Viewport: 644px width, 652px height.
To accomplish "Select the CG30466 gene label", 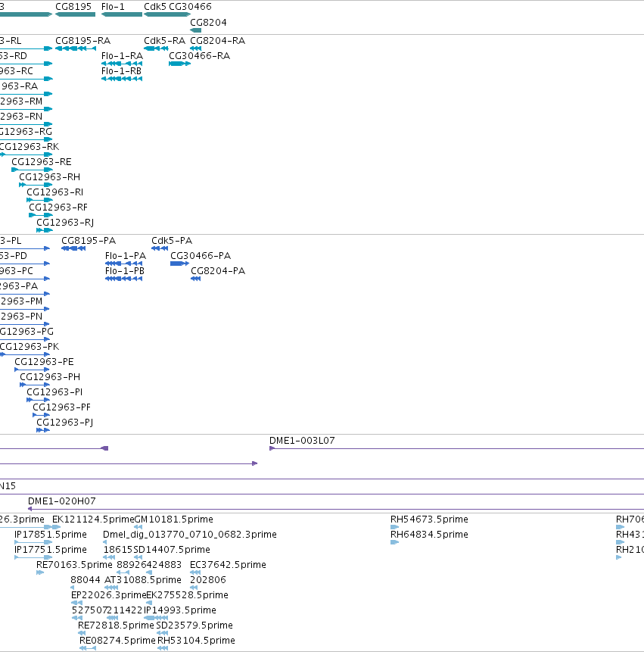I will pyautogui.click(x=190, y=7).
